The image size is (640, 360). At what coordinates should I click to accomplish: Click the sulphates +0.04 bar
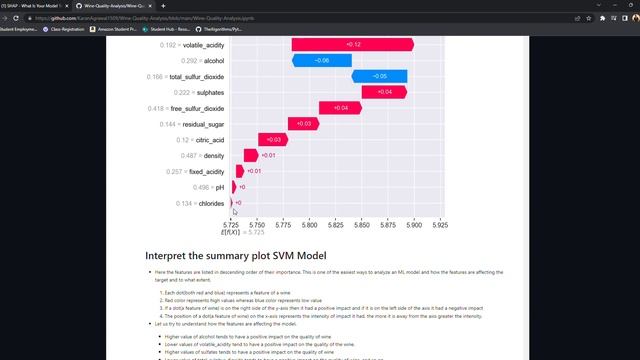[384, 92]
